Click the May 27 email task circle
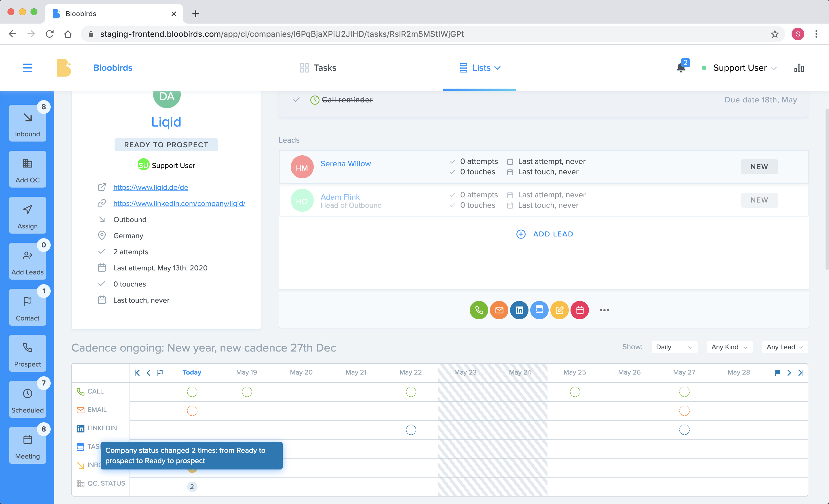This screenshot has height=504, width=829. point(684,411)
